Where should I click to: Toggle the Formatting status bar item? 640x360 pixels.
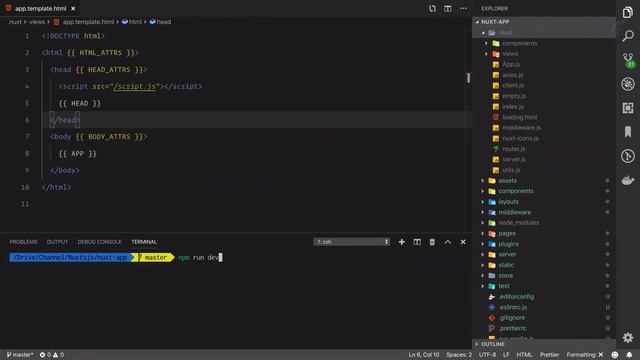click(x=584, y=355)
